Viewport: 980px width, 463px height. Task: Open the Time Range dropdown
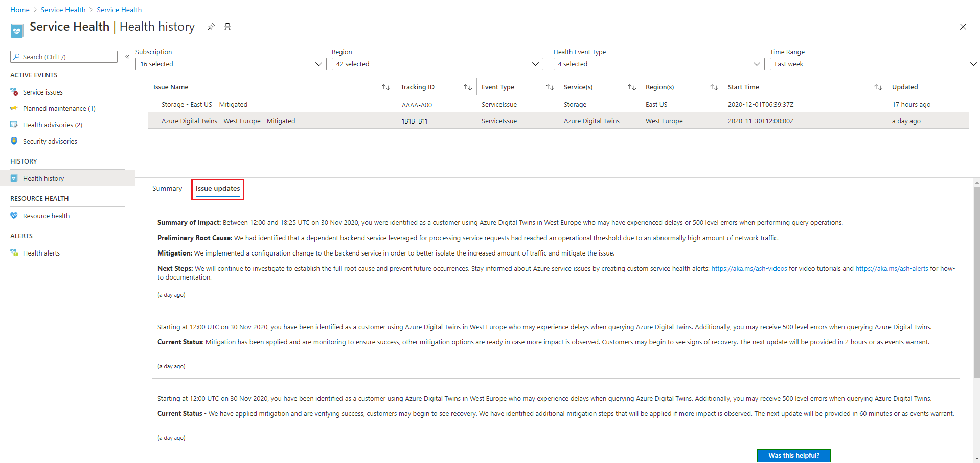coord(875,64)
